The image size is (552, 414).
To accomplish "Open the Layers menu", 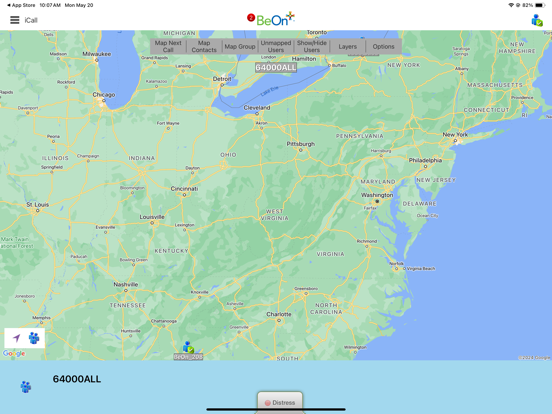I will [347, 46].
